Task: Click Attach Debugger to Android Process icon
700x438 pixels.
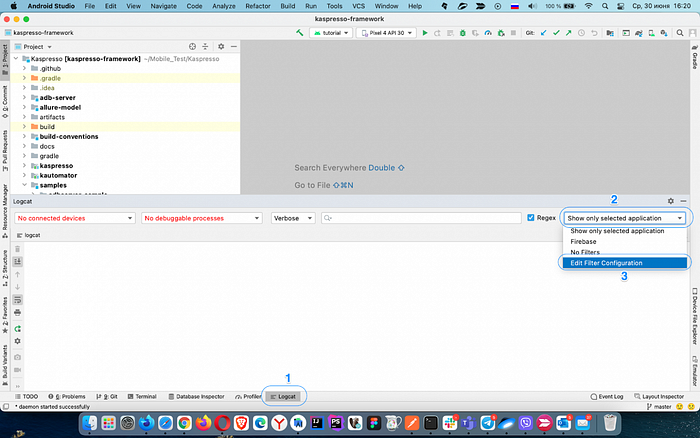Action: (501, 33)
